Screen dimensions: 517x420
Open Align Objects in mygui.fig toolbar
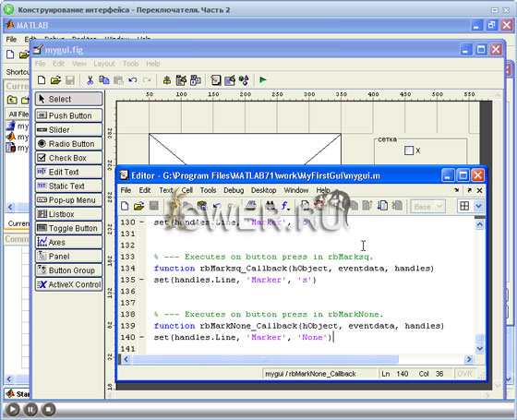(167, 79)
